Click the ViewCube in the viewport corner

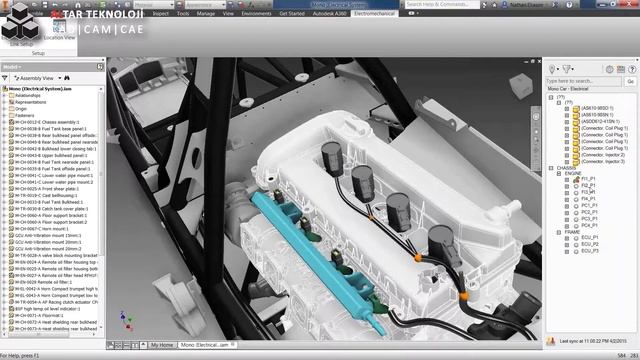coord(521,86)
